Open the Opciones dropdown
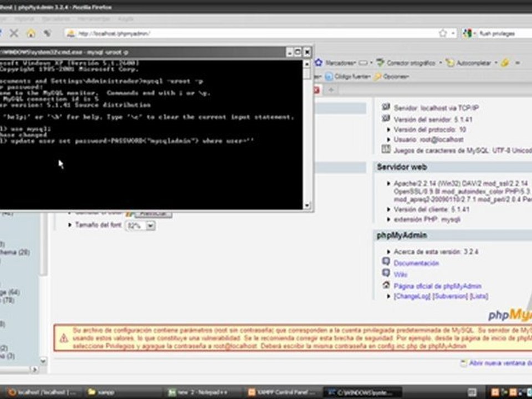This screenshot has width=532, height=399. tap(396, 76)
